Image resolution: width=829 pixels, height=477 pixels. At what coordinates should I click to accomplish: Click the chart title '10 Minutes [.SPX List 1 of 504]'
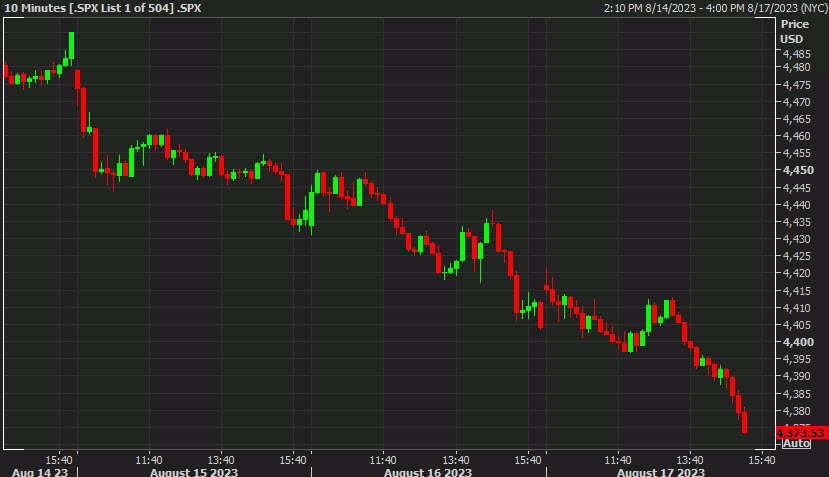coord(102,8)
